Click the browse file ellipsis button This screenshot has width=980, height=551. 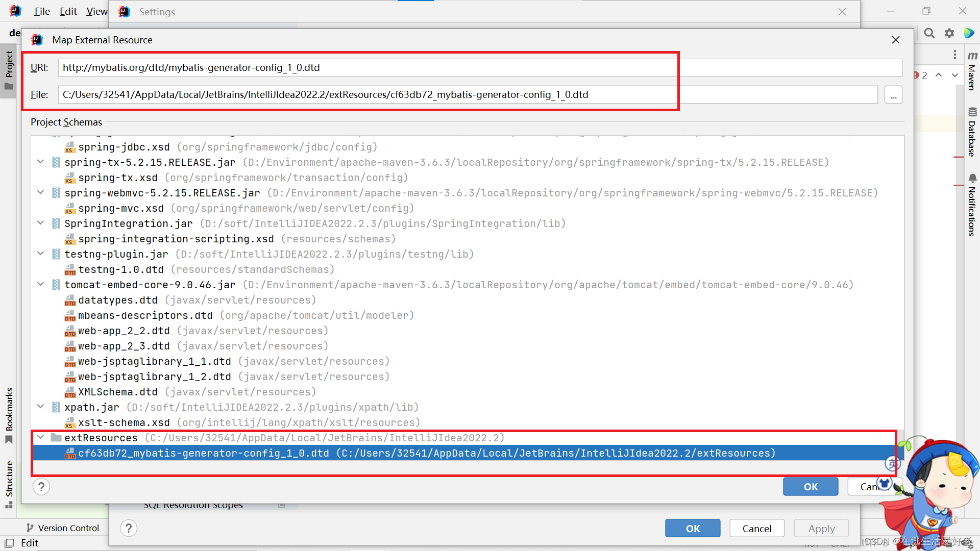tap(893, 95)
